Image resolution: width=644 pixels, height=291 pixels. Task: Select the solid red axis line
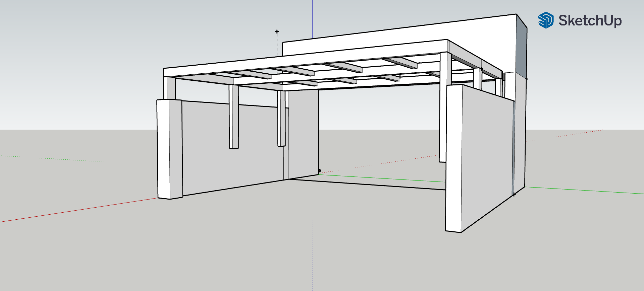point(77,210)
